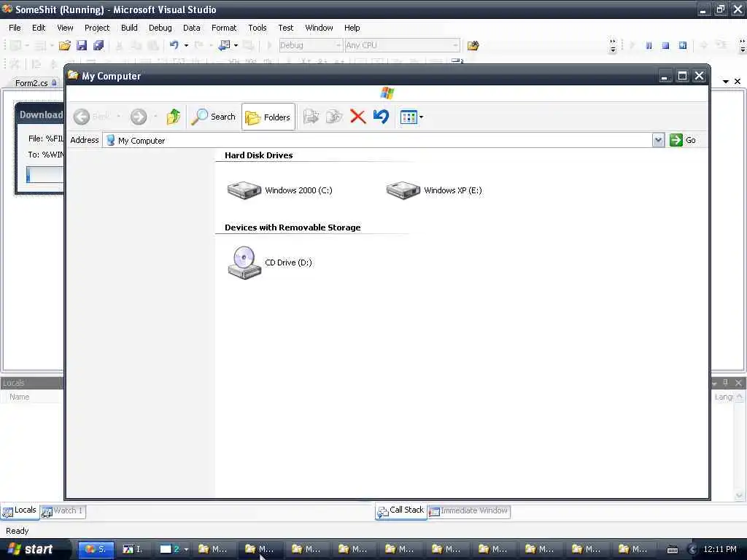Viewport: 747px width, 560px height.
Task: Click the green Go button
Action: point(683,140)
